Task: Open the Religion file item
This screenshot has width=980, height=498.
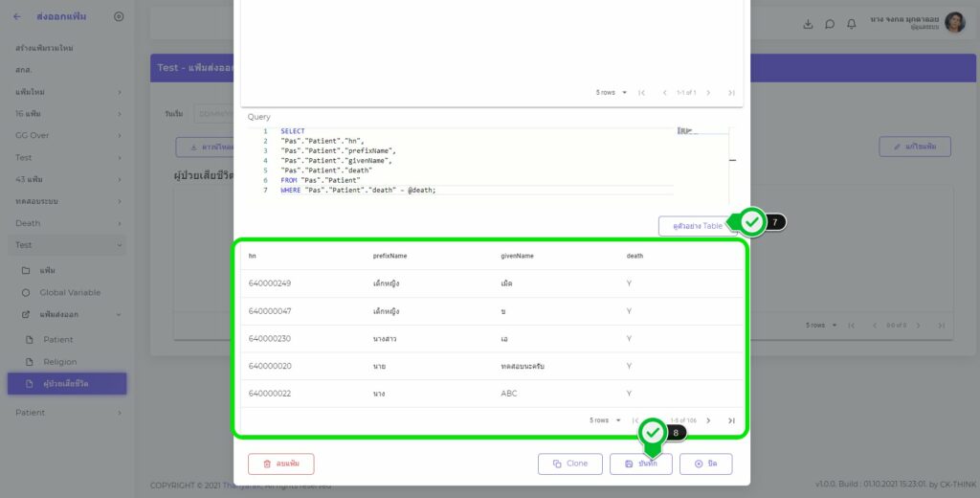Action: [59, 362]
